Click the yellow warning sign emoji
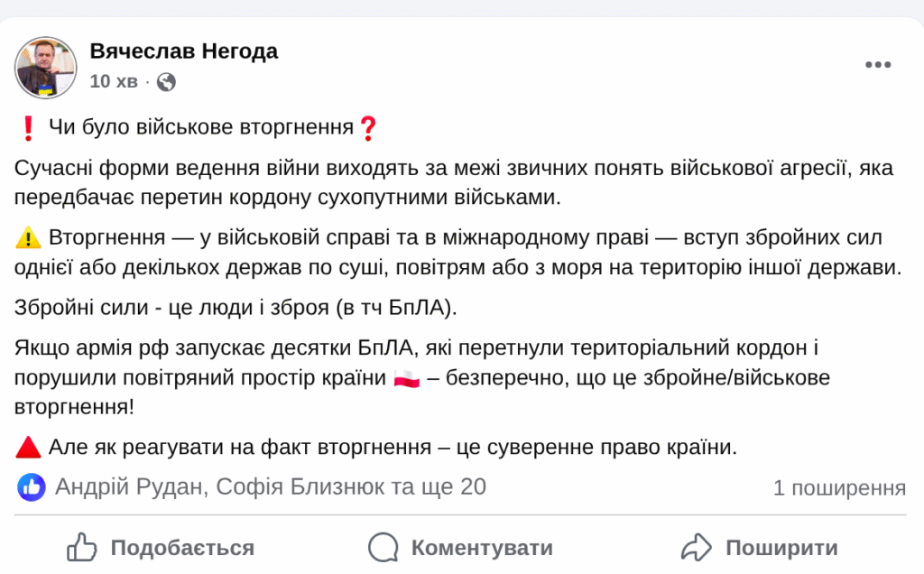This screenshot has height=574, width=924. [29, 239]
